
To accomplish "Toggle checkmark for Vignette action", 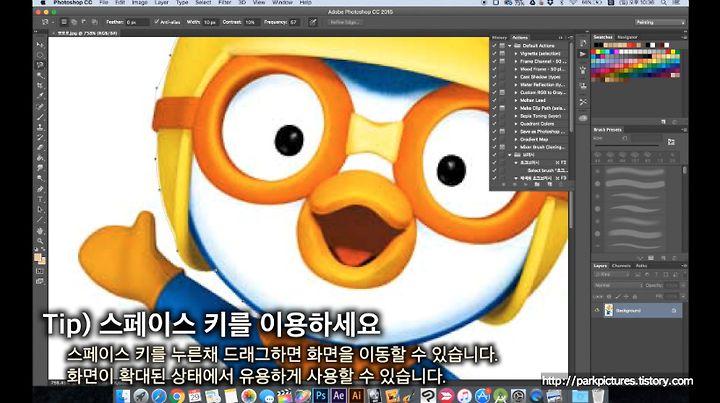I will pos(495,53).
